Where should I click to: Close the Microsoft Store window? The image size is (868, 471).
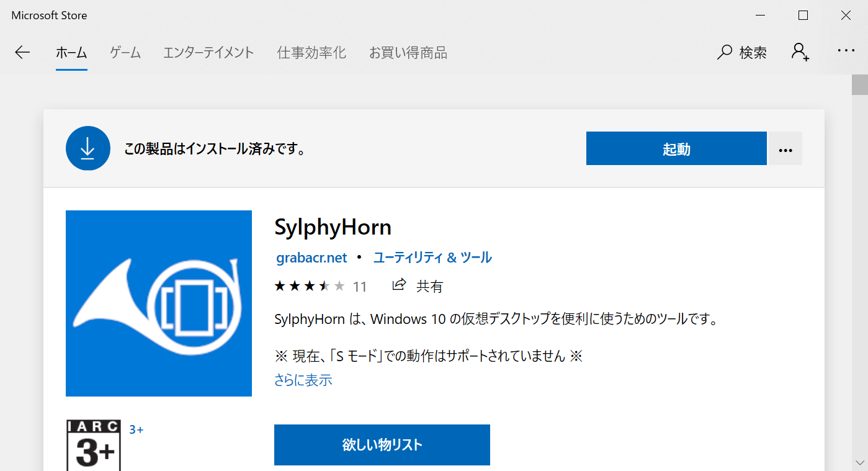(x=846, y=16)
